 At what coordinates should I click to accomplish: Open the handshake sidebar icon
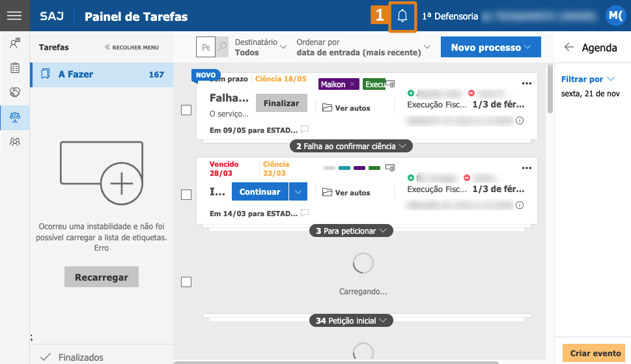15,92
